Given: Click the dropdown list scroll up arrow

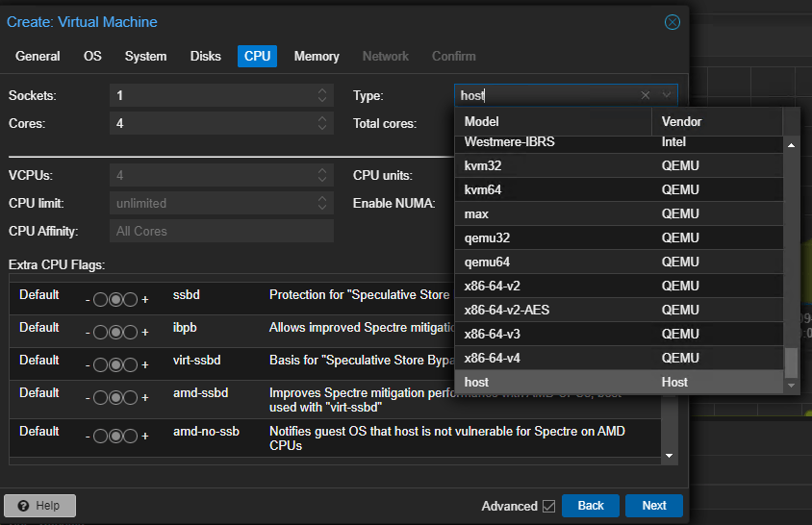Looking at the screenshot, I should [791, 145].
